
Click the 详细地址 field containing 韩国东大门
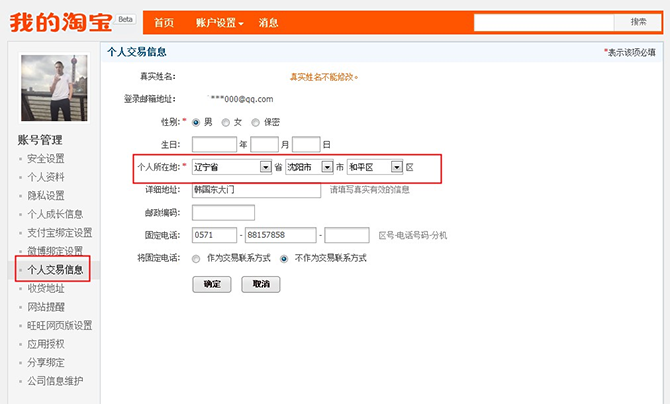tap(256, 190)
